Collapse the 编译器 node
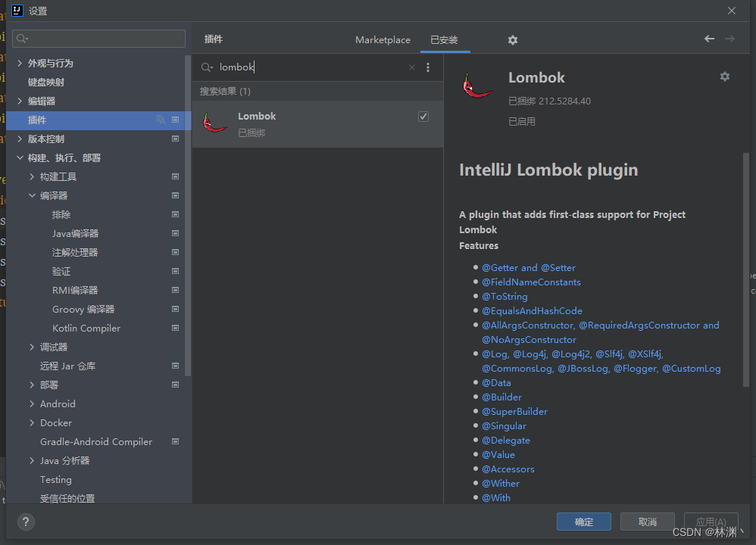The width and height of the screenshot is (756, 545). pyautogui.click(x=32, y=195)
